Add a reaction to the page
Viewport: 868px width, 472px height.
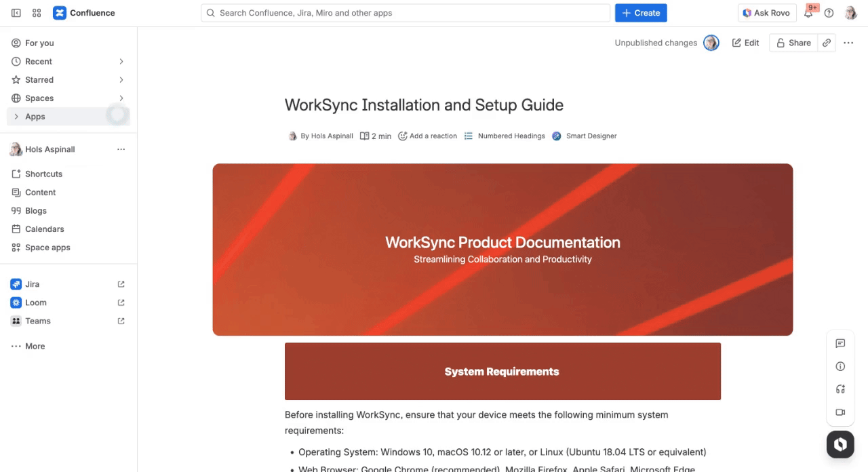pos(428,136)
